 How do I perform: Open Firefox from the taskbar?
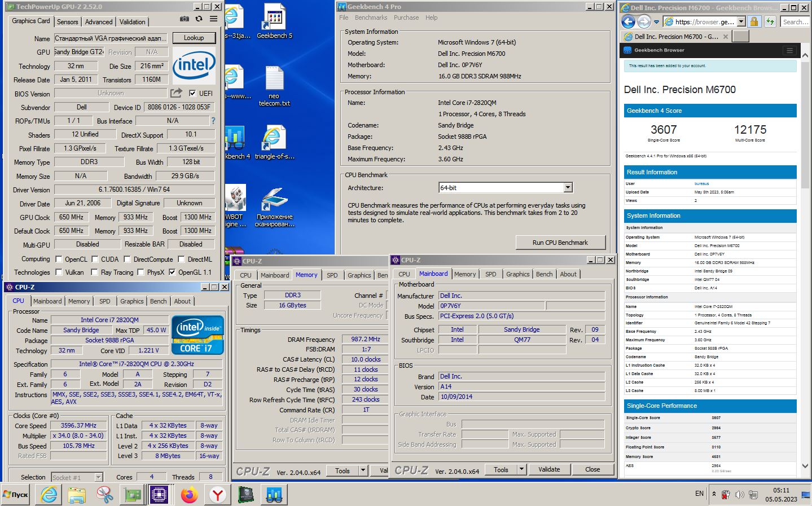(190, 495)
